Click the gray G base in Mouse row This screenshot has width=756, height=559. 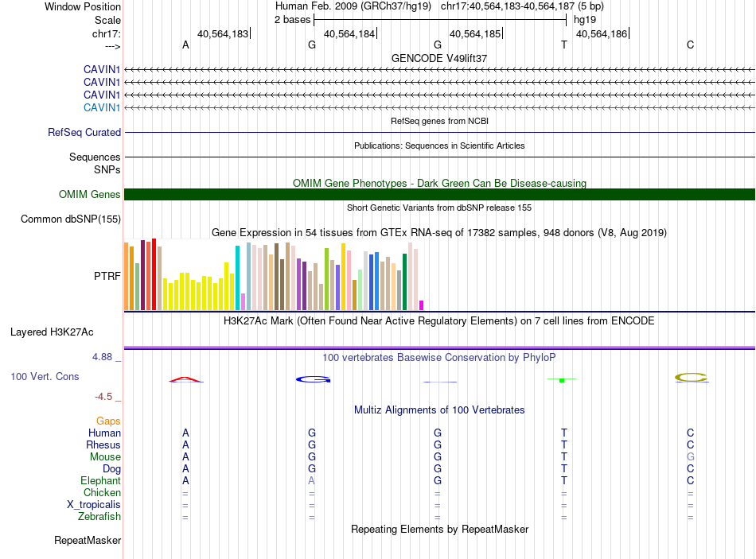point(691,456)
